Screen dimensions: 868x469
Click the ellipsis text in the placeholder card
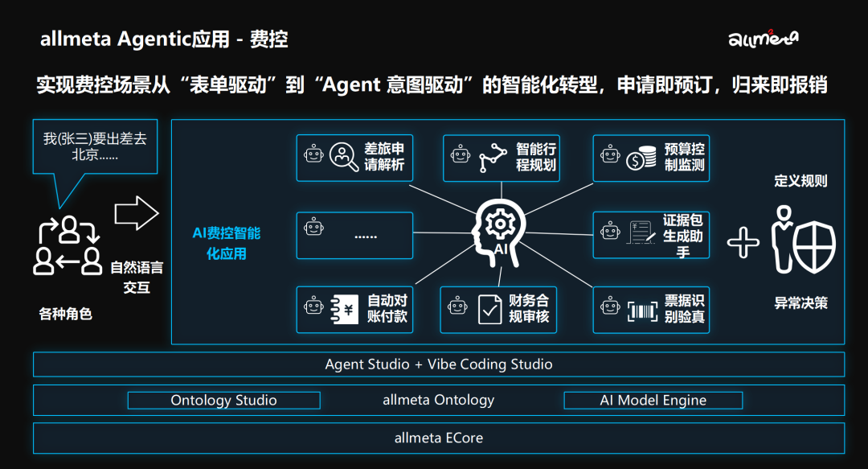pyautogui.click(x=366, y=237)
